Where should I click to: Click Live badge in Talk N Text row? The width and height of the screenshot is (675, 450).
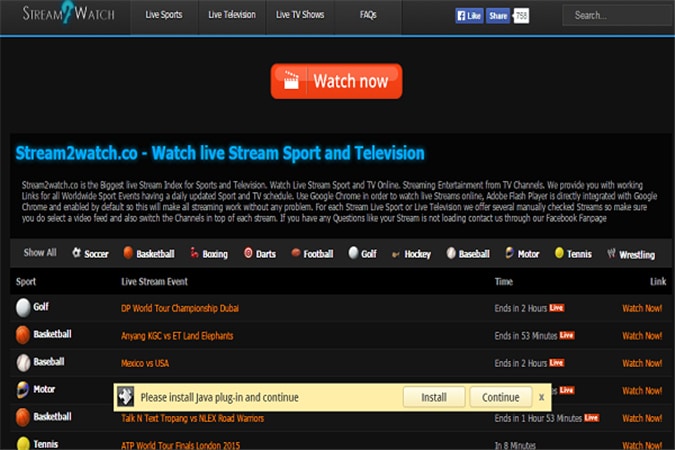(x=591, y=418)
